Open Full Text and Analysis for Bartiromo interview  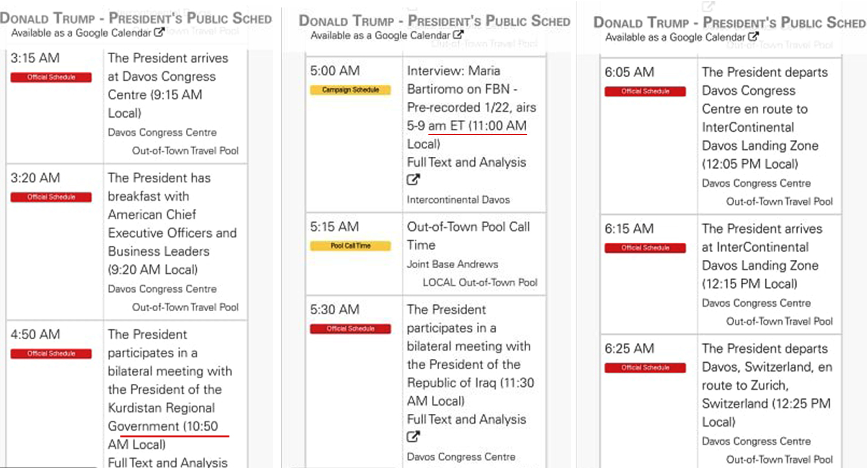466,162
